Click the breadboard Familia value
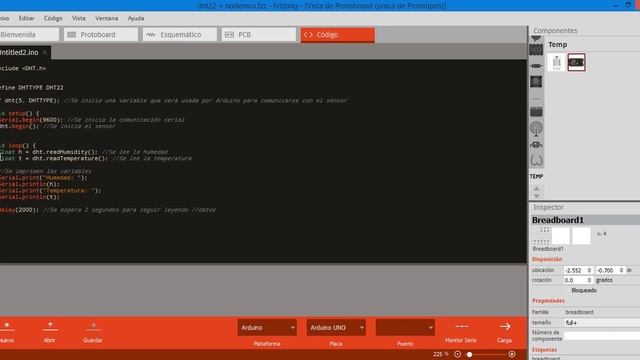Screen dimensions: 640x360 click(579, 312)
